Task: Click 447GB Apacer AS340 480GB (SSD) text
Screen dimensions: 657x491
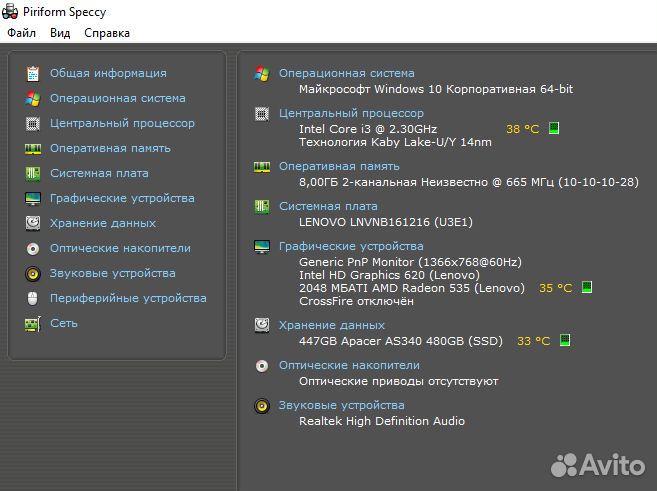Action: (x=401, y=341)
